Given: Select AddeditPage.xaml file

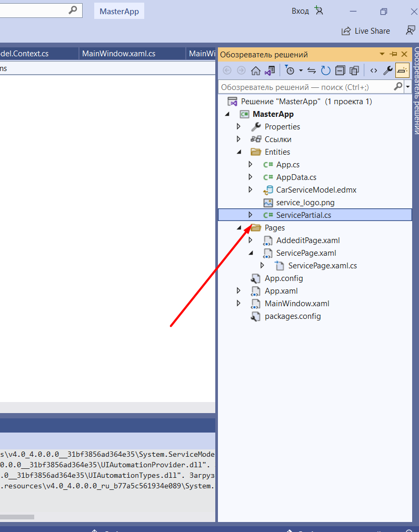Looking at the screenshot, I should 308,240.
